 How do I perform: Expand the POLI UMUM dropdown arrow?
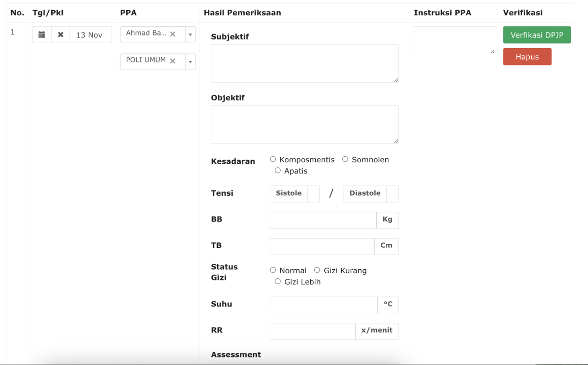(191, 61)
